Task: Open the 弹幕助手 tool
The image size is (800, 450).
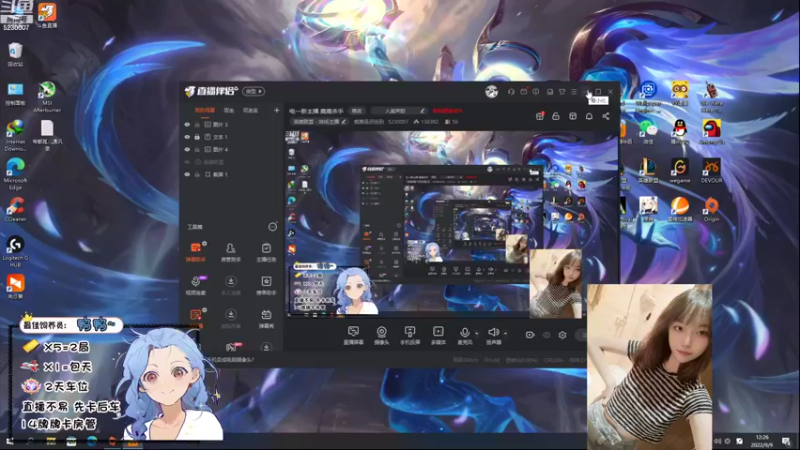Action: click(x=195, y=252)
